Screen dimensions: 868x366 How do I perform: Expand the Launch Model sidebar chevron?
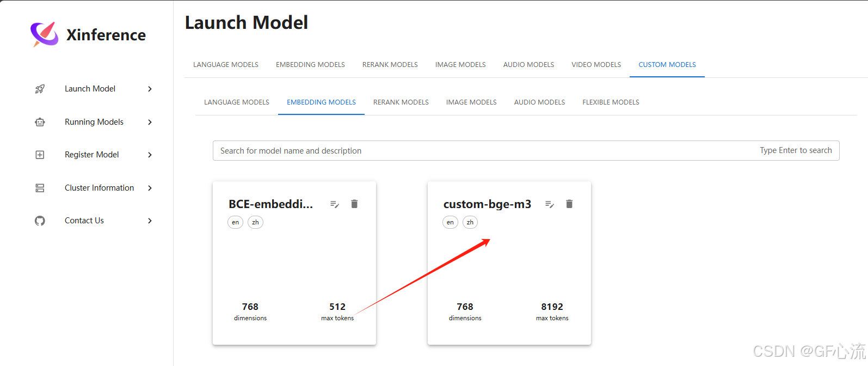click(150, 89)
